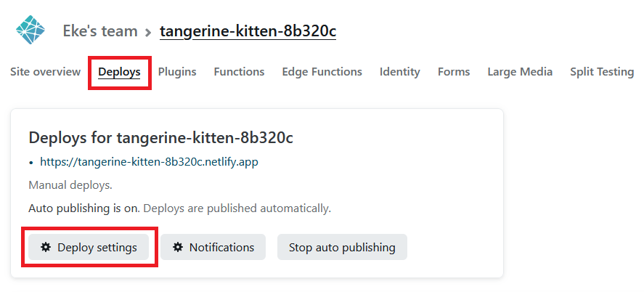Click the breadcrumb chevron after Eke's team

[148, 32]
